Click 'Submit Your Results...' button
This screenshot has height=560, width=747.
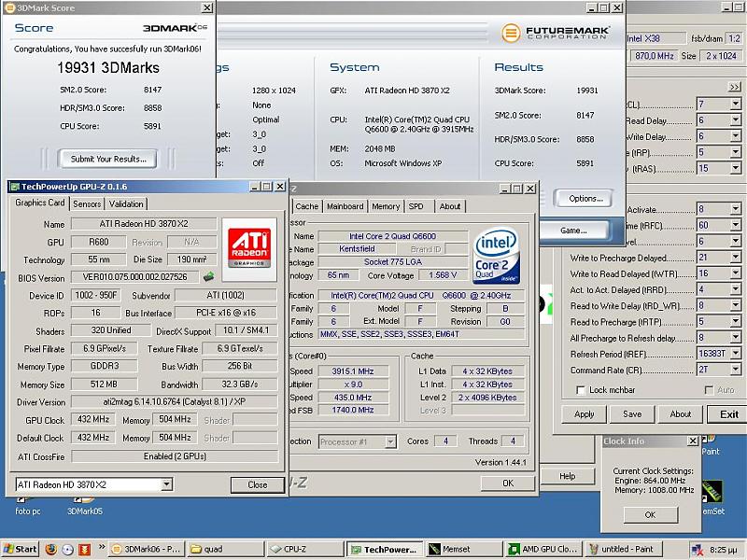[x=108, y=159]
